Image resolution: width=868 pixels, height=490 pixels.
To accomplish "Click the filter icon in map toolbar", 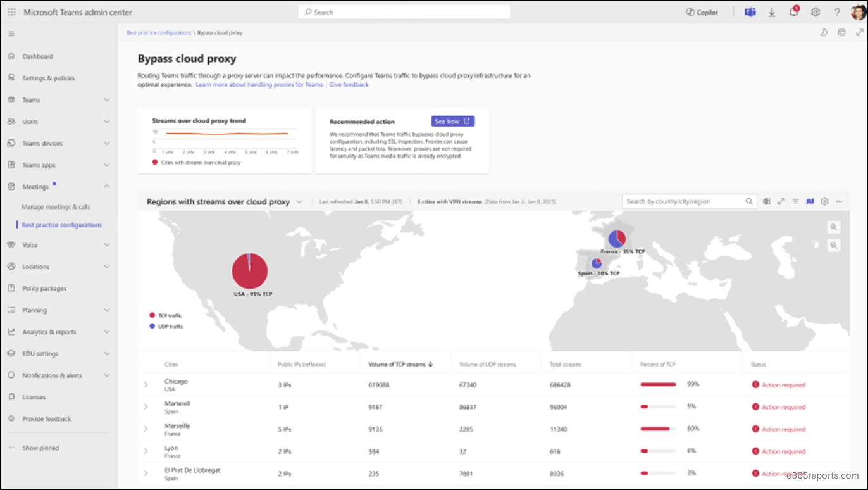I will coord(795,201).
